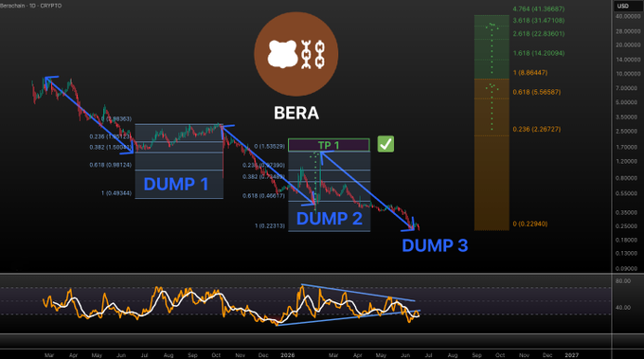
Task: Select the DUMP 1 text label
Action: coord(176,184)
